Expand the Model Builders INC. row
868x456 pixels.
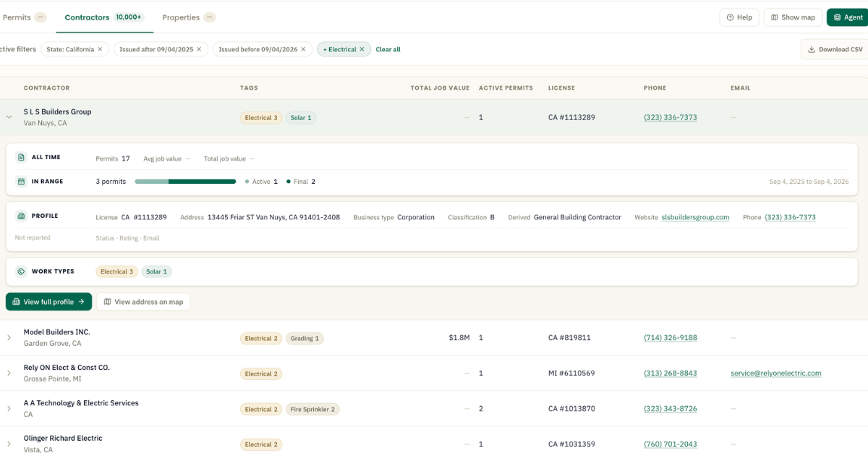[9, 338]
